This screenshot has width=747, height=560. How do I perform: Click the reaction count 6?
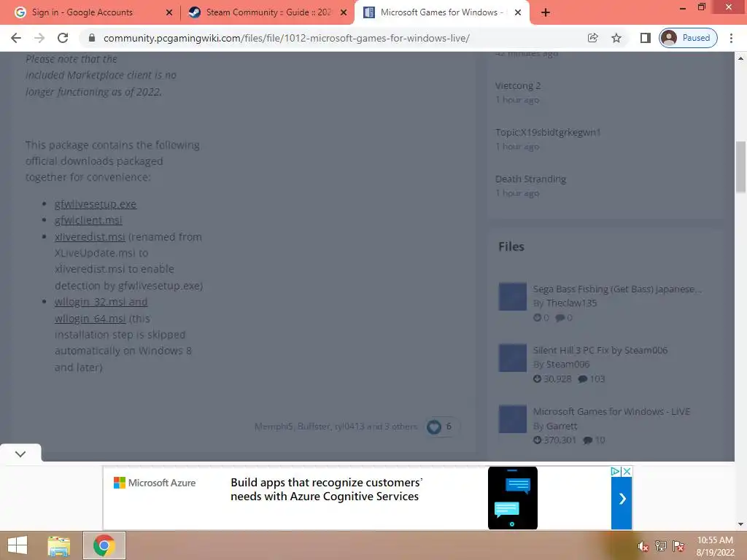point(449,426)
